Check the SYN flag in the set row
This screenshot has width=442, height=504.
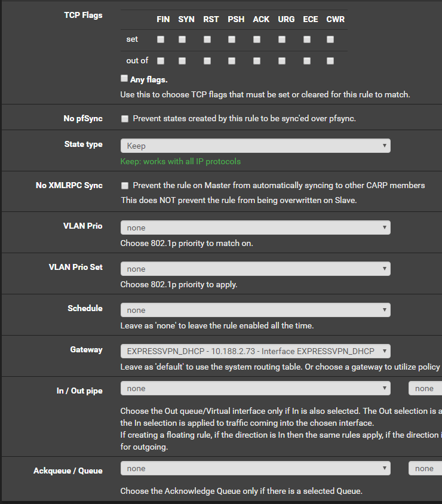point(182,39)
